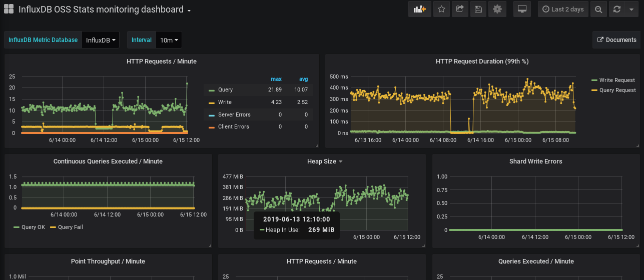Image resolution: width=644 pixels, height=280 pixels.
Task: Expand refresh interval dropdown arrow
Action: (x=630, y=9)
